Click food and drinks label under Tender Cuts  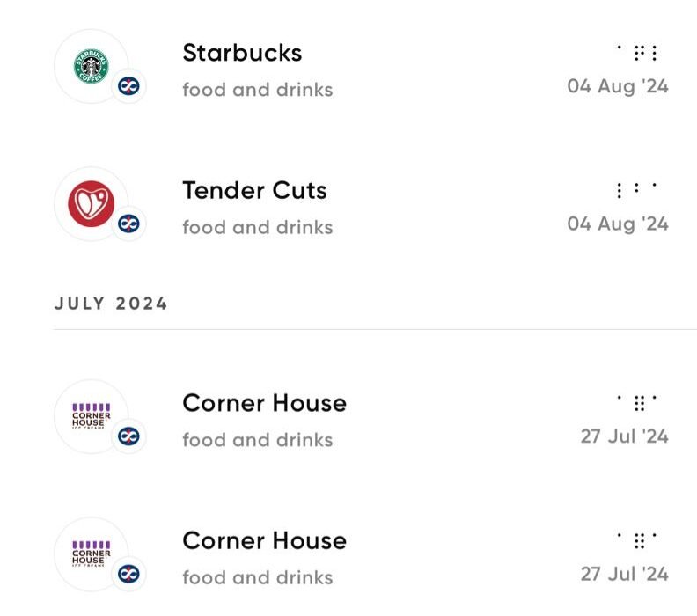click(257, 227)
